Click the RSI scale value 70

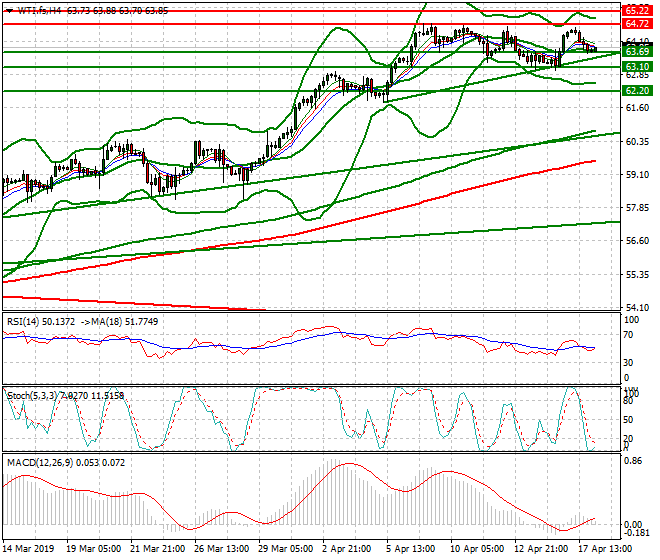(x=628, y=335)
